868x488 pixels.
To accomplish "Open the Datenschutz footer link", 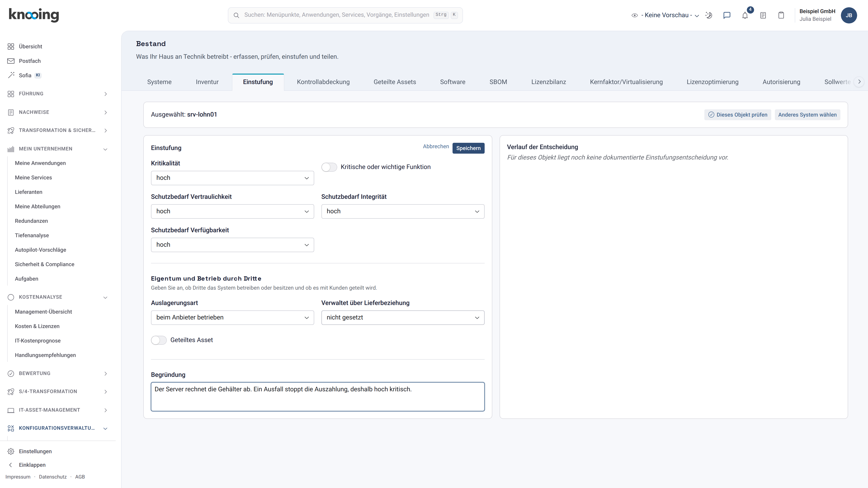I will (x=53, y=477).
